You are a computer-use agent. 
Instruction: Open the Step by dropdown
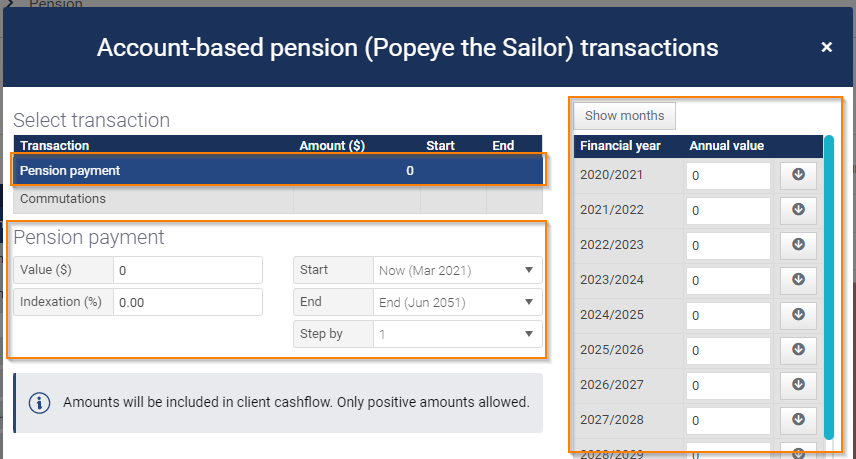[457, 334]
